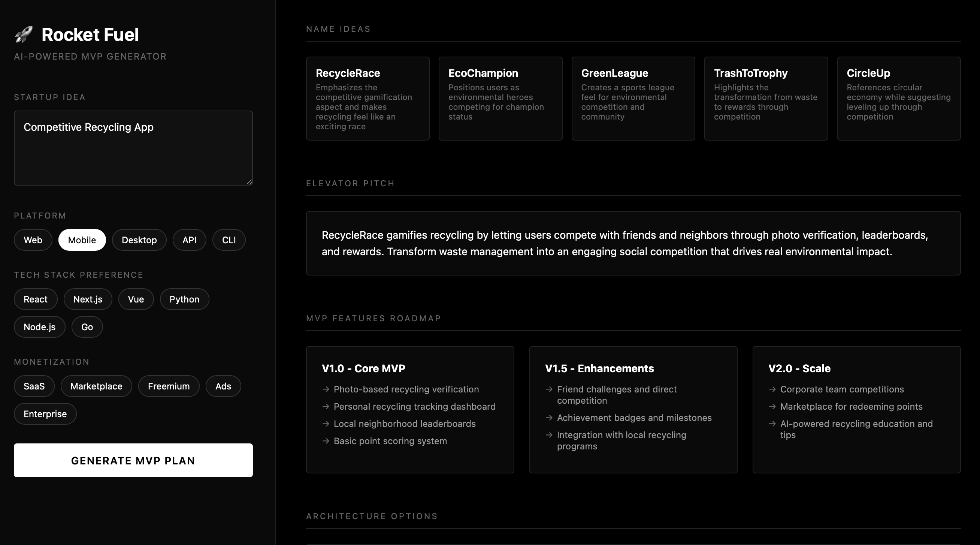
Task: Select SaaS monetization model
Action: (x=34, y=386)
